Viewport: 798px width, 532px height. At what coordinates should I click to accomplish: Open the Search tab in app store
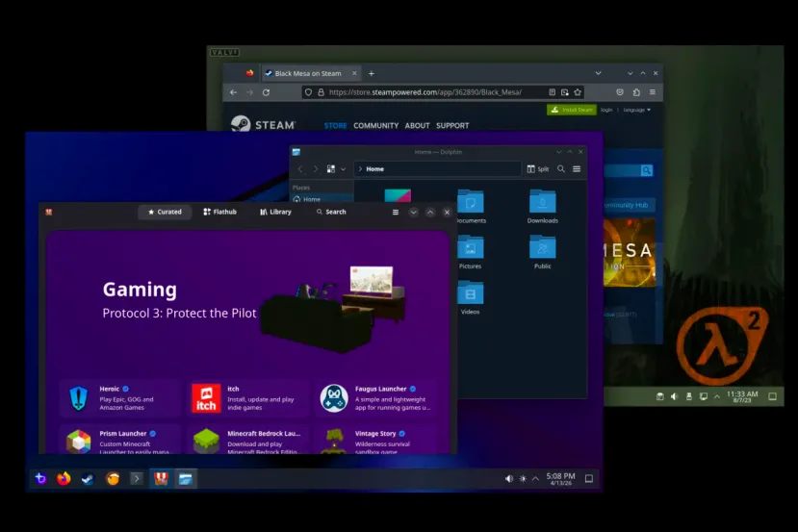(x=331, y=212)
